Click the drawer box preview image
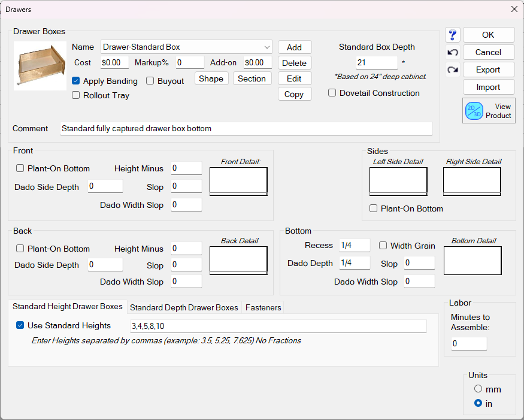The height and width of the screenshot is (420, 524). point(40,64)
